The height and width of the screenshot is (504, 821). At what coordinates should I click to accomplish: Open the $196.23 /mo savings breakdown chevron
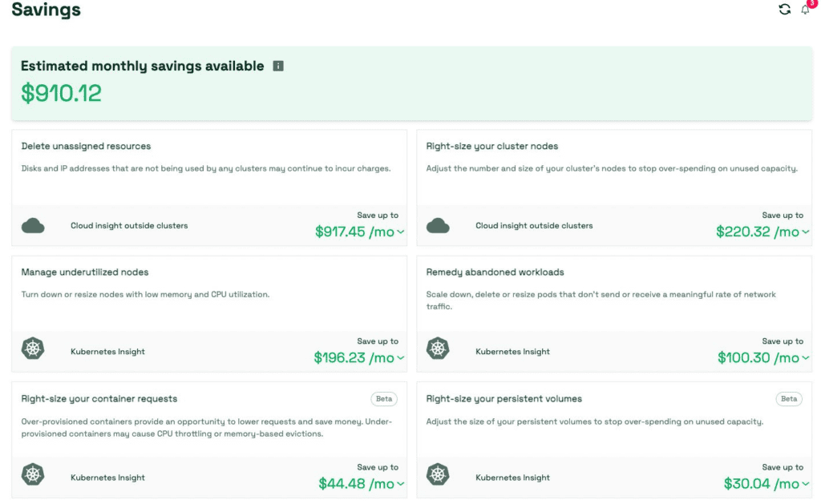400,357
